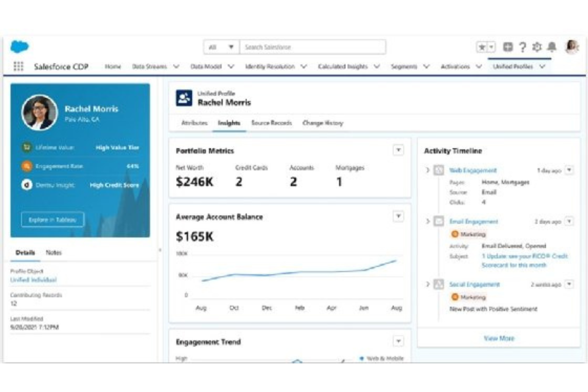Click the $246K Net Worth value

click(x=195, y=182)
